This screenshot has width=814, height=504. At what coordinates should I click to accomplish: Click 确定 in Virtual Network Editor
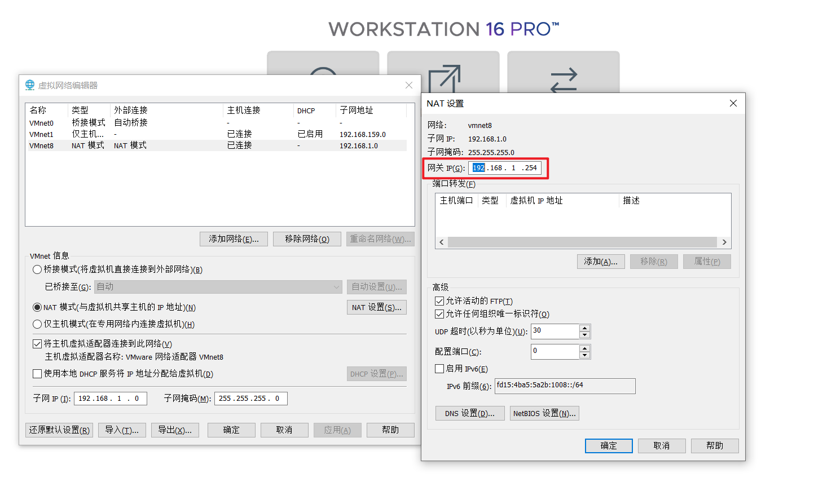[231, 430]
